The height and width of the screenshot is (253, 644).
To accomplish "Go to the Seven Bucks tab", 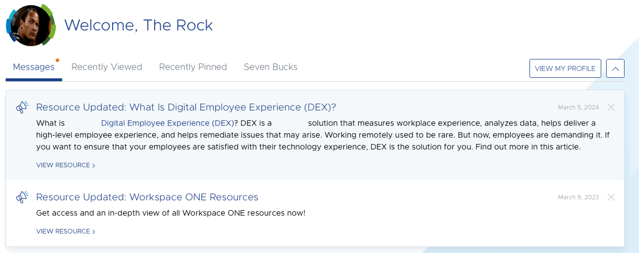I will [x=271, y=67].
